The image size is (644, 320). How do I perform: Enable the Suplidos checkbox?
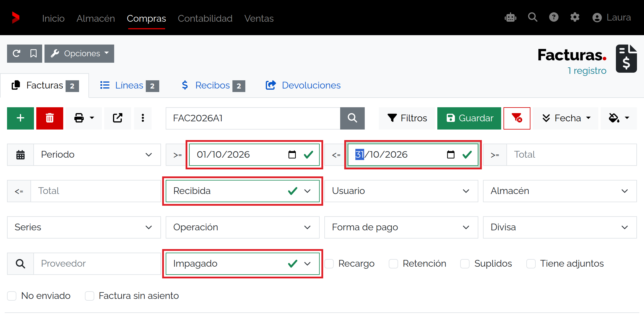[465, 264]
